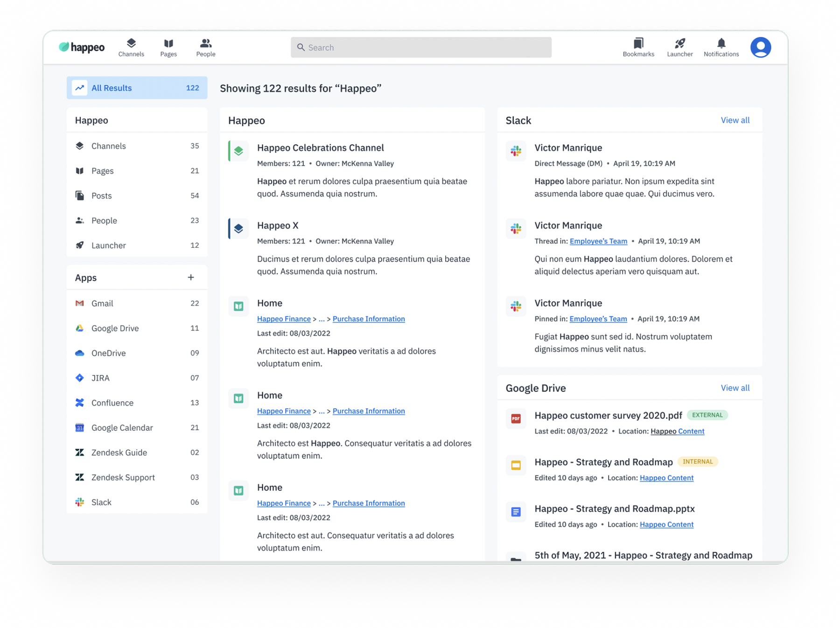The width and height of the screenshot is (840, 628).
Task: Click the Happeo X blue channel icon
Action: 238,229
